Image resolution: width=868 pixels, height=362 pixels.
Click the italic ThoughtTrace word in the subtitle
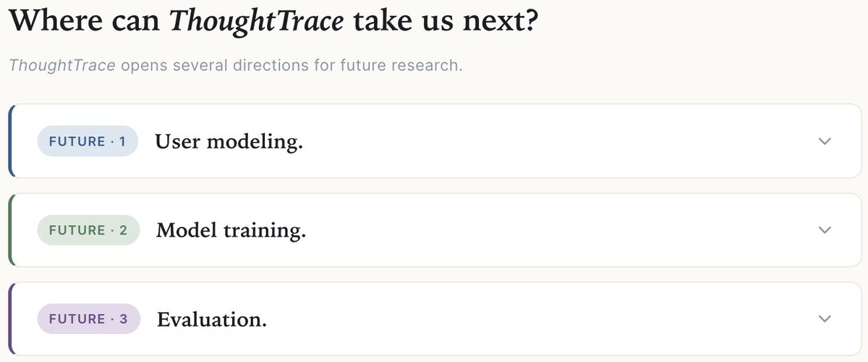tap(62, 66)
